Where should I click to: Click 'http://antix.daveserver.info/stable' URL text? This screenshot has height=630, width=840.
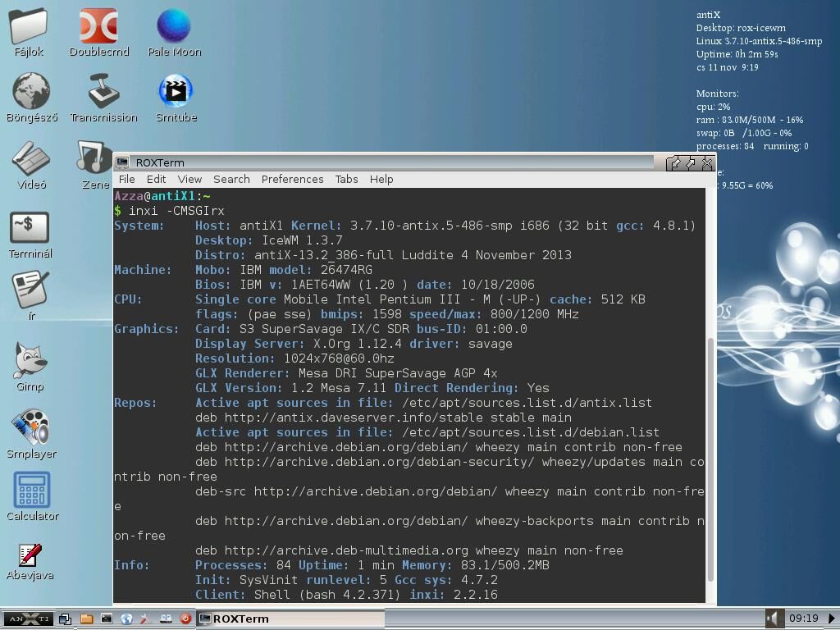pyautogui.click(x=354, y=418)
